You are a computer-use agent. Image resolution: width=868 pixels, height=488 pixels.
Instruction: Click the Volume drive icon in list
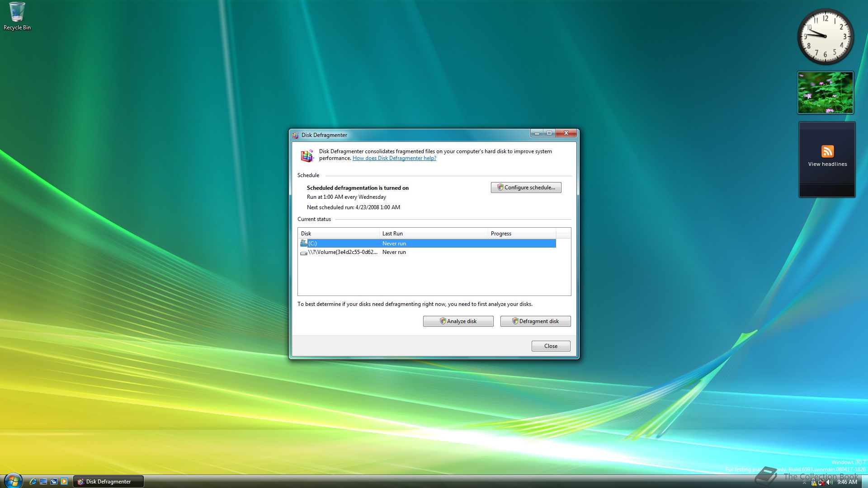303,253
